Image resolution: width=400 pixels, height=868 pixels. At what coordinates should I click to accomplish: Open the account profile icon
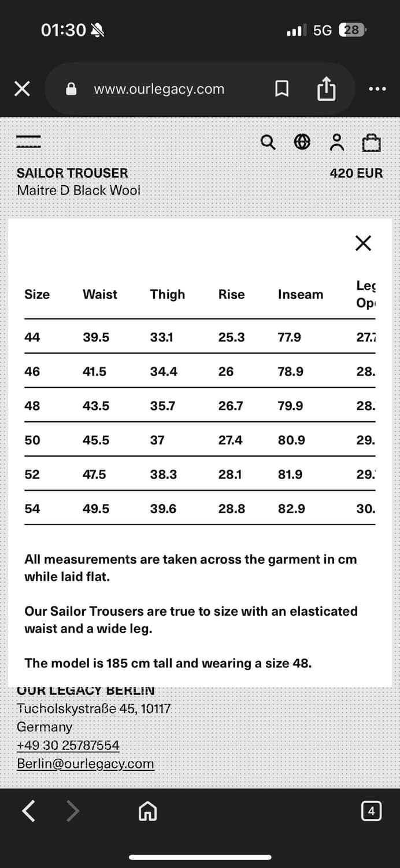337,142
